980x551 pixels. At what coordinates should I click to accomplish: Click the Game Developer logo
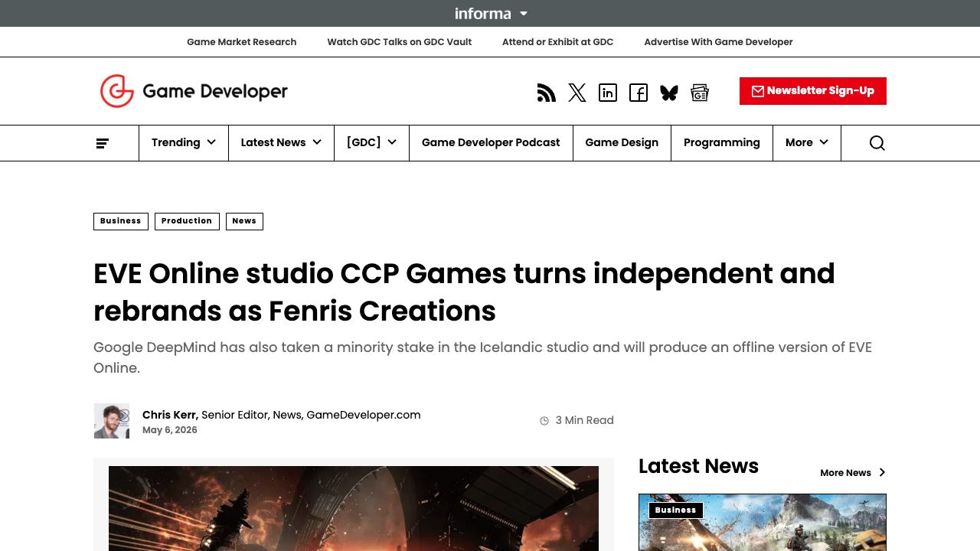click(x=194, y=91)
